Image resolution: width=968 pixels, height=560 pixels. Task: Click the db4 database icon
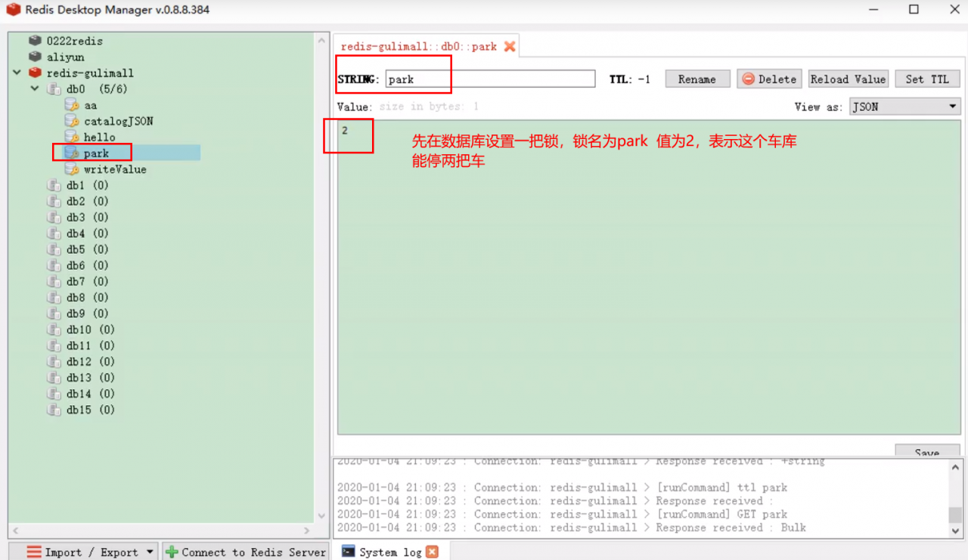point(54,234)
